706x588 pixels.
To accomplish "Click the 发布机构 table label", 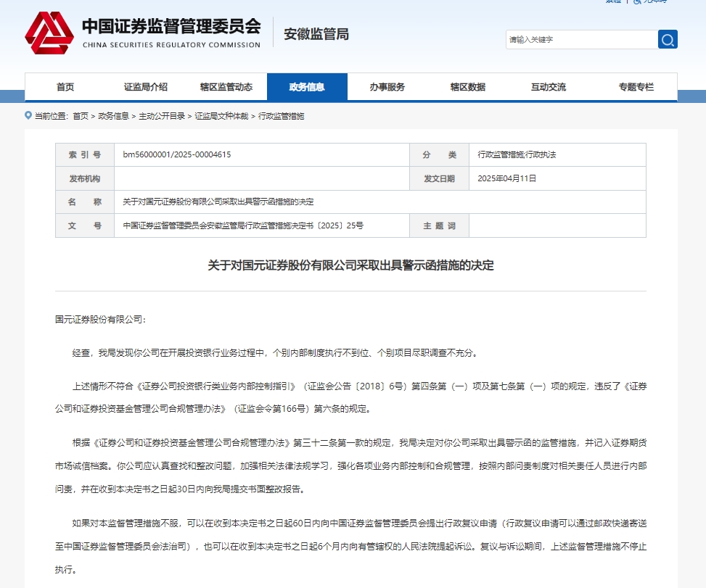I will pyautogui.click(x=85, y=178).
